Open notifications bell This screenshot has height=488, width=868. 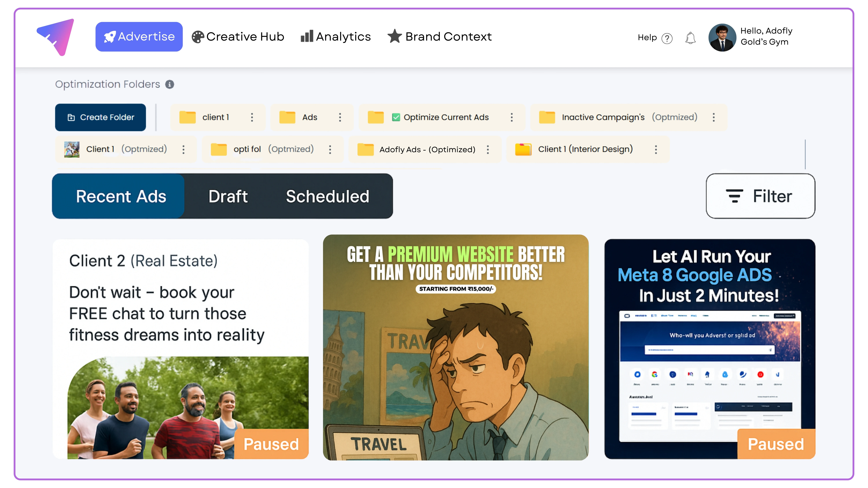tap(690, 38)
